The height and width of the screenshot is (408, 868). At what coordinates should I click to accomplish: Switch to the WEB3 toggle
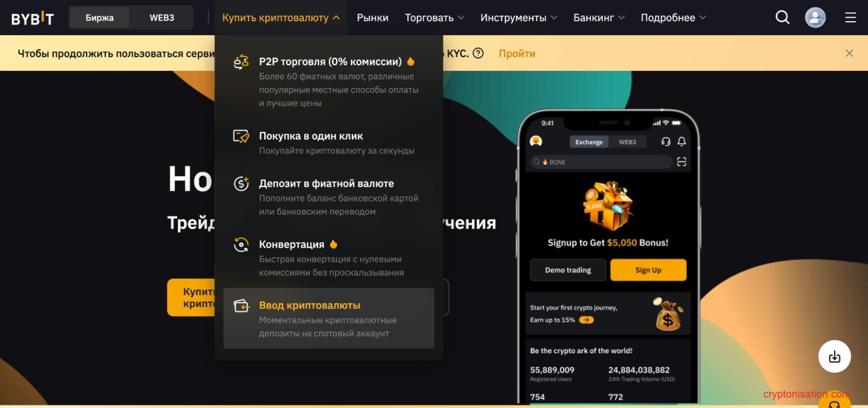pos(161,18)
